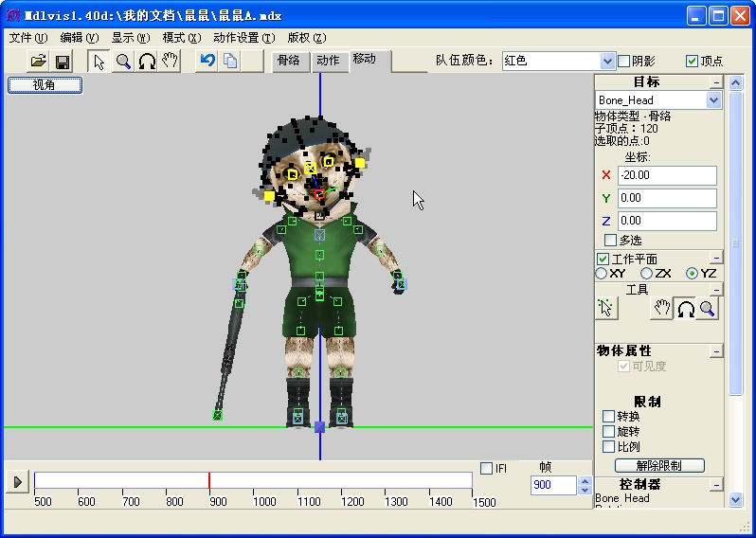The image size is (756, 538).
Task: Switch to the 骨络 tab
Action: point(287,61)
